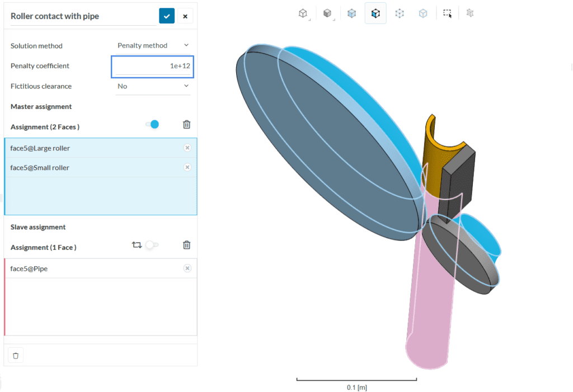Delete this contact using bottom trash button
This screenshot has width=573, height=392.
coord(16,355)
